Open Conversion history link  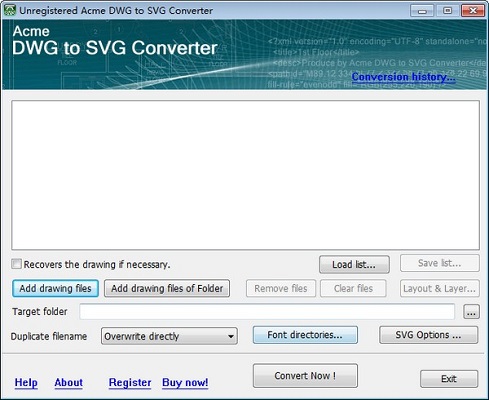pyautogui.click(x=403, y=77)
